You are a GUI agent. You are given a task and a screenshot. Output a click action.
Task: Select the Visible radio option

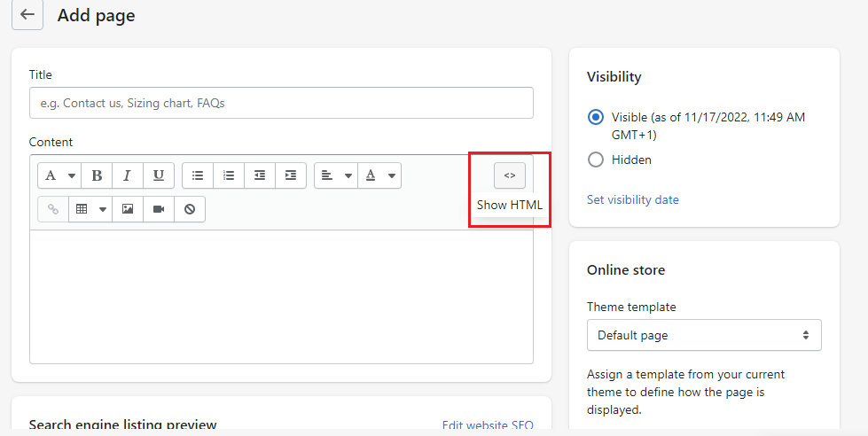click(x=596, y=117)
